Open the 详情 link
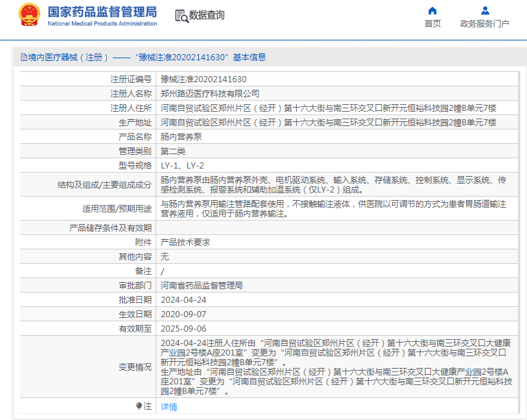The width and height of the screenshot is (527, 420). point(169,407)
